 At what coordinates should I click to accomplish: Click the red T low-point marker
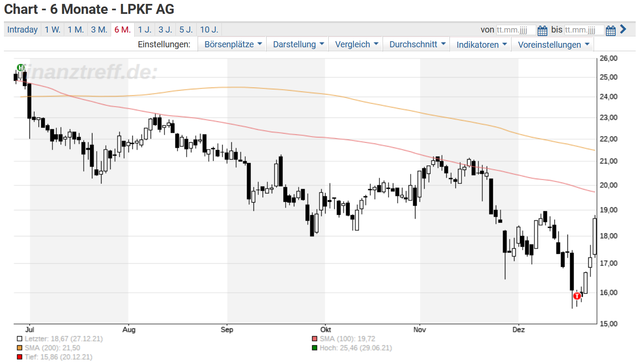[577, 296]
